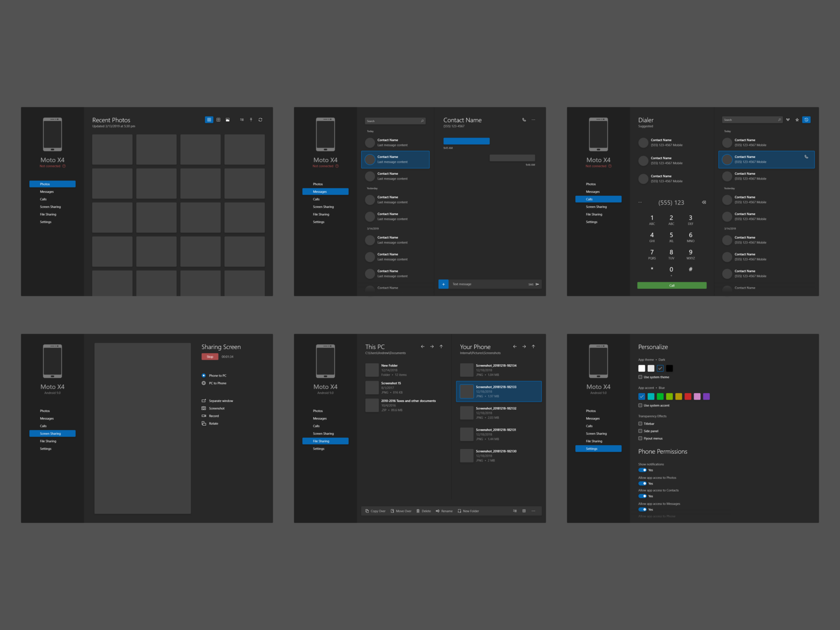Viewport: 840px width, 630px height.
Task: Check the Use system theme checkbox
Action: 640,377
